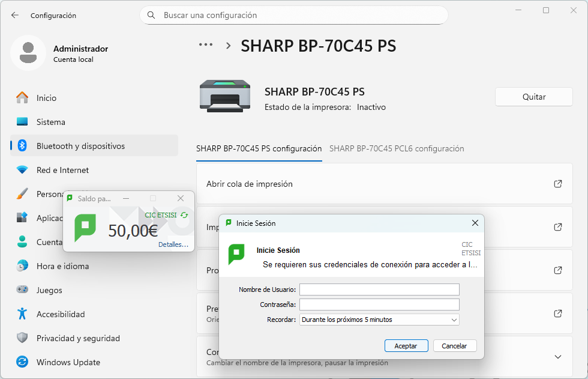Select Accesibilidad in the sidebar
Viewport: 588px width, 379px height.
pyautogui.click(x=94, y=314)
